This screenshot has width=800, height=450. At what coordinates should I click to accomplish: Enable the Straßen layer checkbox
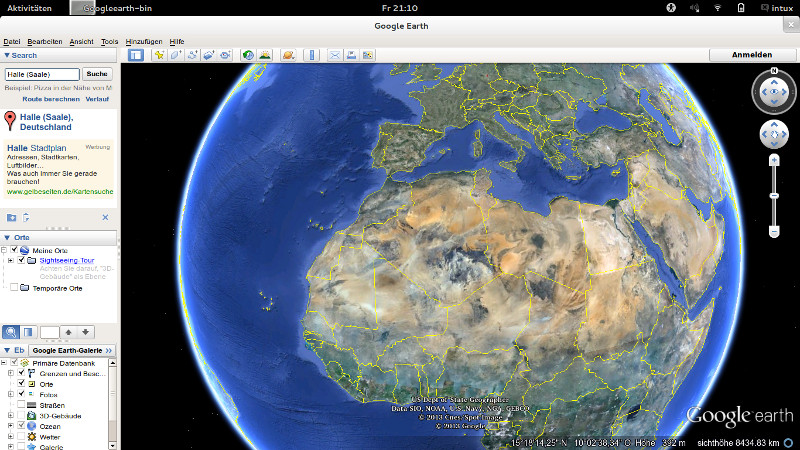pyautogui.click(x=21, y=405)
